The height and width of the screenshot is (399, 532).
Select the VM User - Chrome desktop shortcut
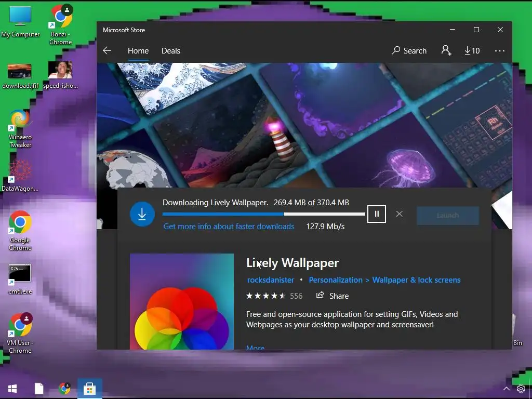point(20,333)
